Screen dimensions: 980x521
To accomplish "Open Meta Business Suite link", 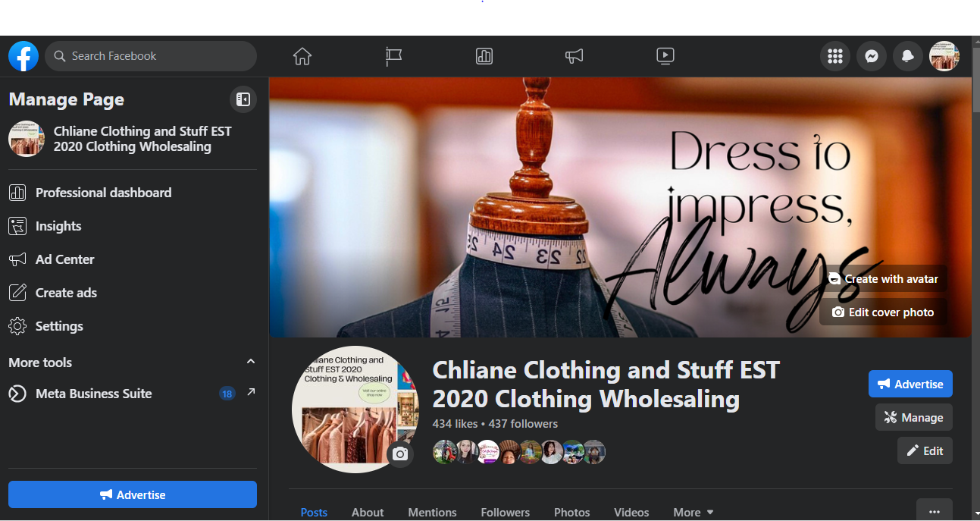I will pyautogui.click(x=94, y=394).
